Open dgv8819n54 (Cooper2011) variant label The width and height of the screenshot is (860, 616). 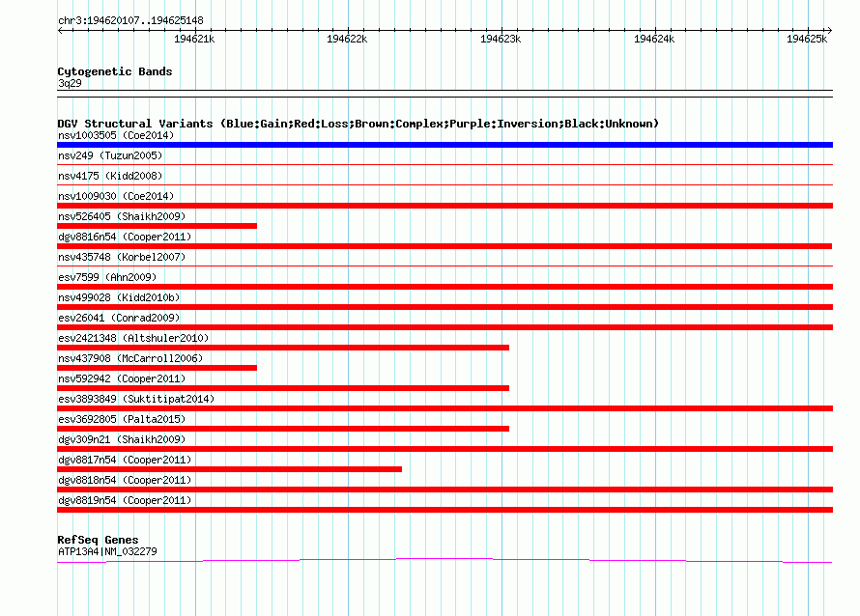(125, 500)
